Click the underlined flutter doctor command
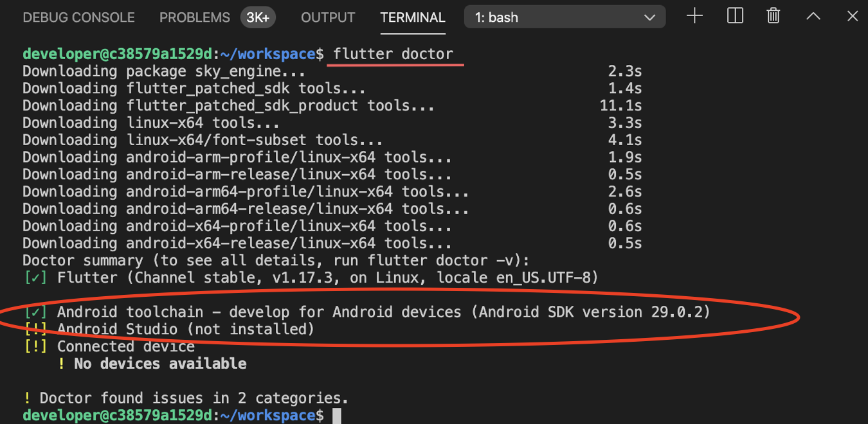The image size is (868, 424). (395, 54)
